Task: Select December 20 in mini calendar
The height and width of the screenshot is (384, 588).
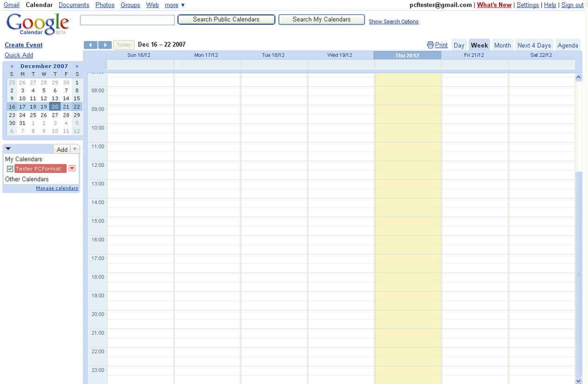Action: (55, 107)
